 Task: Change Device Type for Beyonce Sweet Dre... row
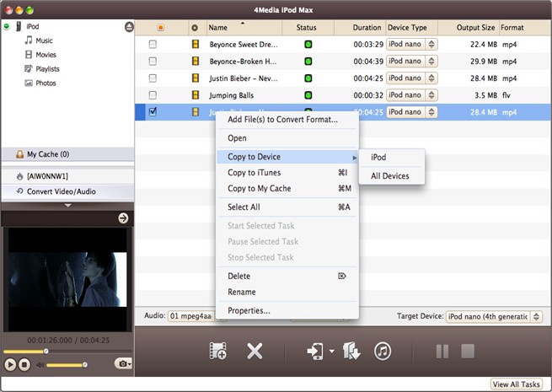[x=411, y=45]
